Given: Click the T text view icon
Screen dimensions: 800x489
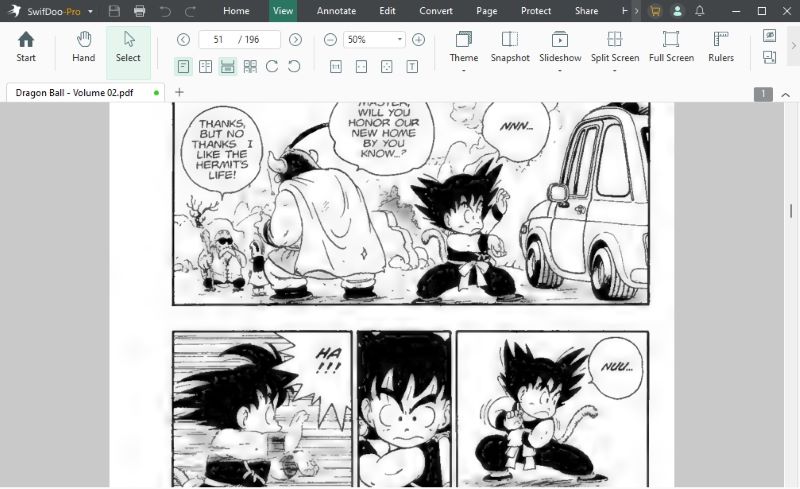Looking at the screenshot, I should pos(412,67).
